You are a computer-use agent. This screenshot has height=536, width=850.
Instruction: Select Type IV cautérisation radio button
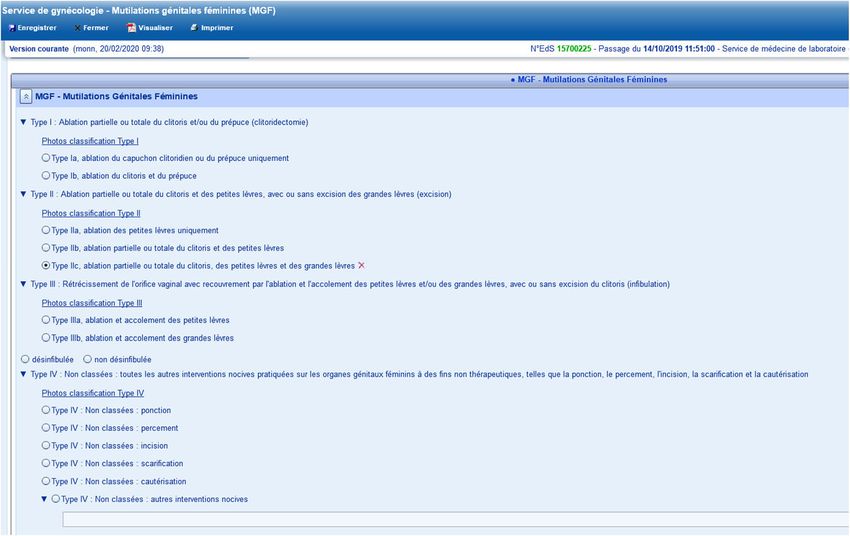pos(46,481)
